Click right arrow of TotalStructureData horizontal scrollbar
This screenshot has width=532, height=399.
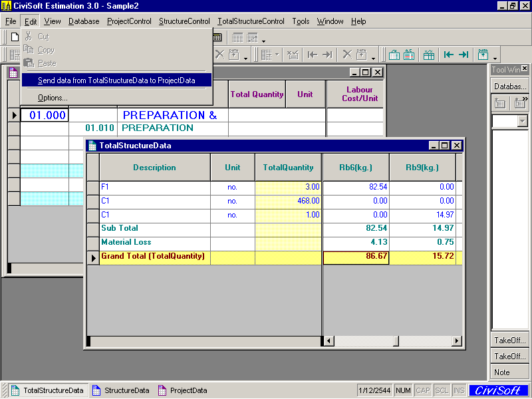tap(457, 340)
